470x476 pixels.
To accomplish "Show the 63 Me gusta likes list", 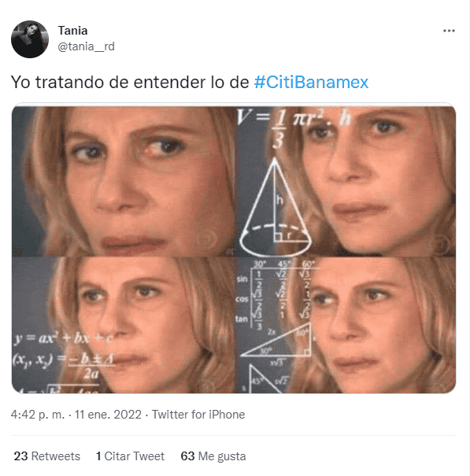I will point(213,456).
